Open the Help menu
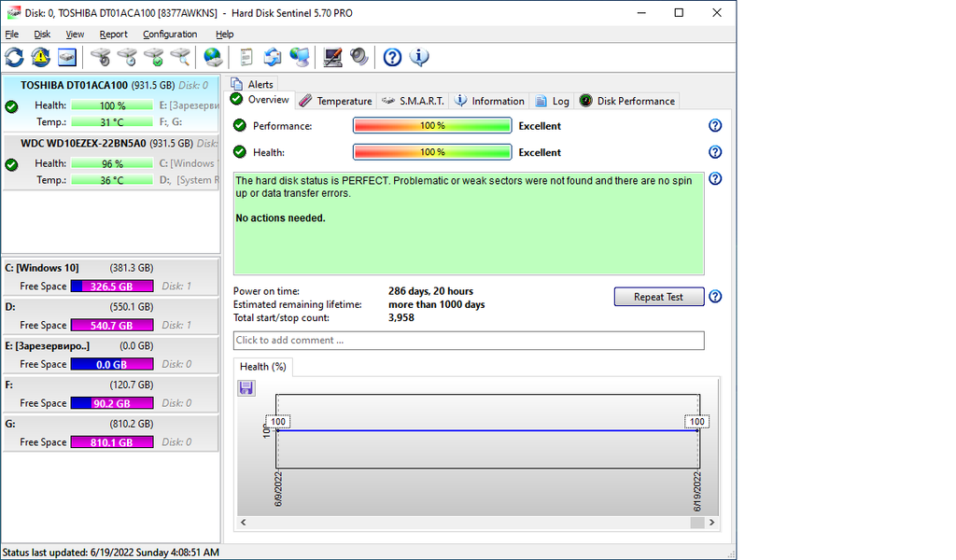This screenshot has height=560, width=956. [224, 35]
